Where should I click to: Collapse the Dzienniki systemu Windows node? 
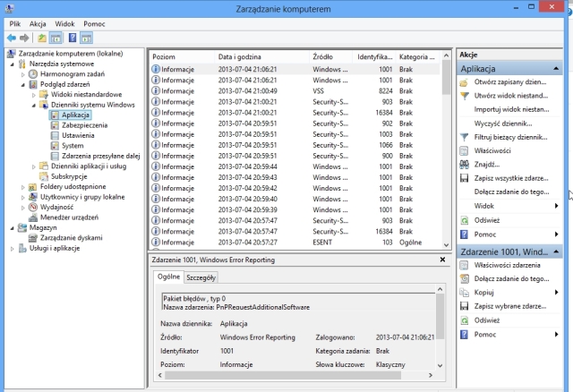point(34,105)
